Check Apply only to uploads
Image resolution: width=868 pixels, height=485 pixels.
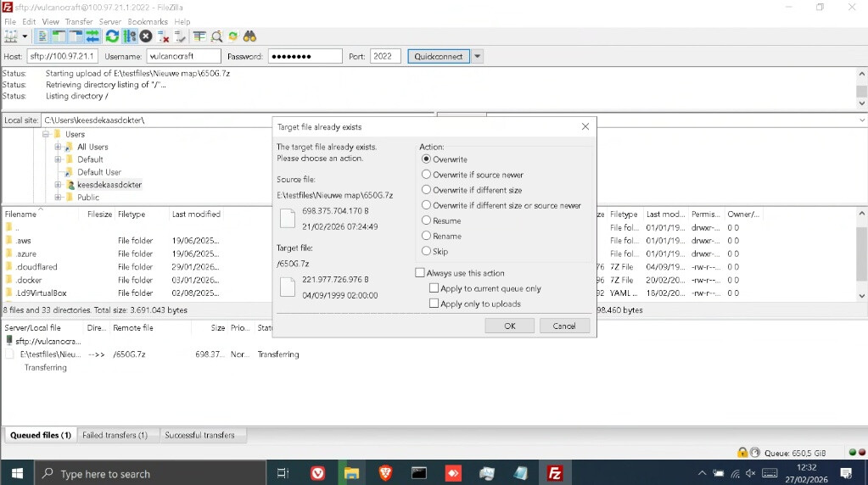[434, 304]
